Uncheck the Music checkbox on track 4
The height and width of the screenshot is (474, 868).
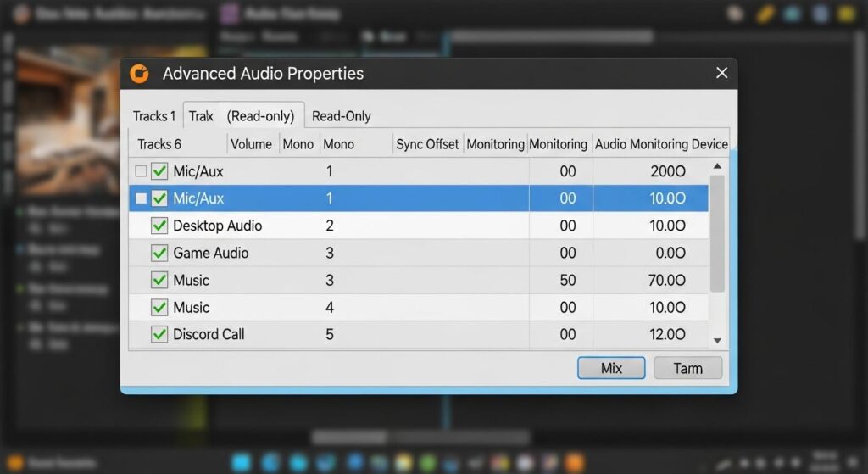(159, 307)
